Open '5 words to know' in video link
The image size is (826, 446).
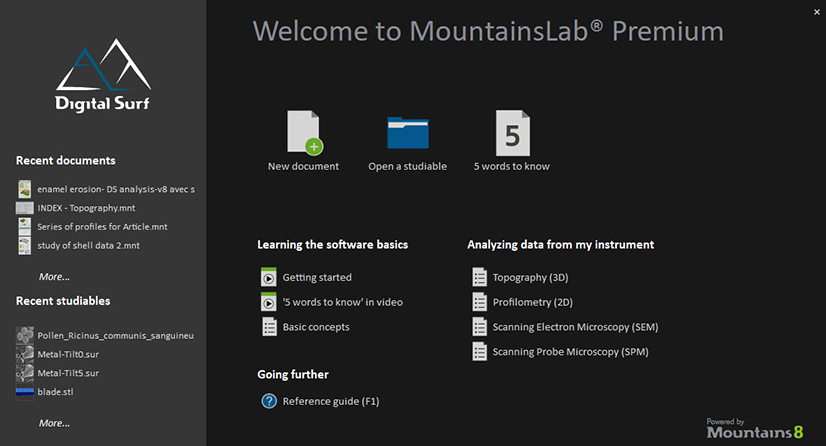tap(342, 302)
